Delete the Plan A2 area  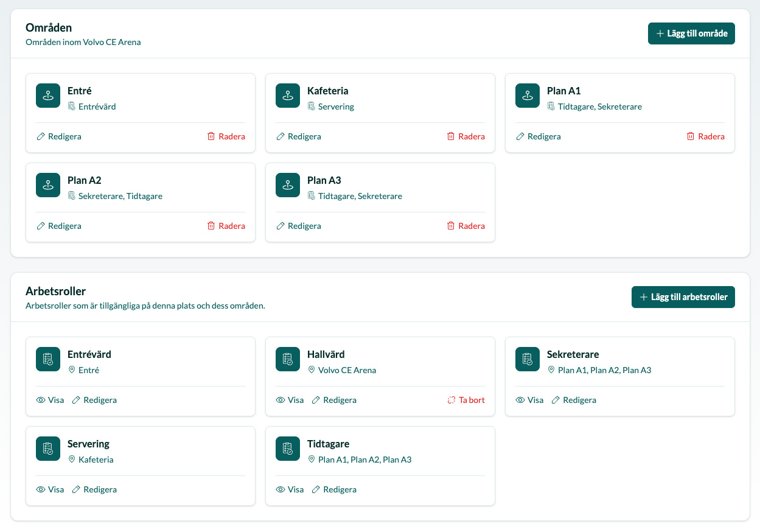click(226, 226)
